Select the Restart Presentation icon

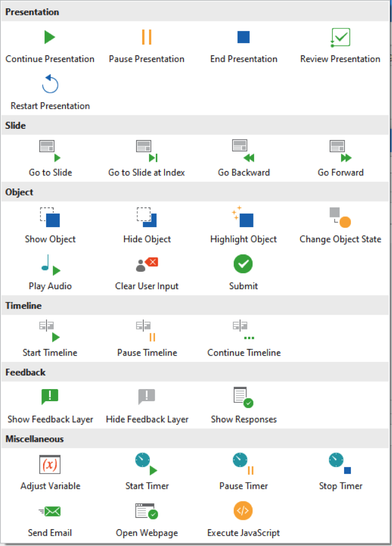click(50, 84)
